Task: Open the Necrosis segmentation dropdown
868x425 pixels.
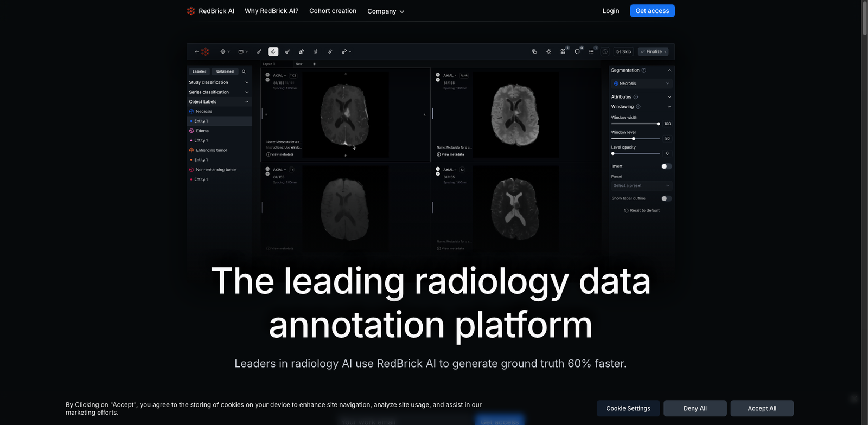Action: click(x=642, y=83)
